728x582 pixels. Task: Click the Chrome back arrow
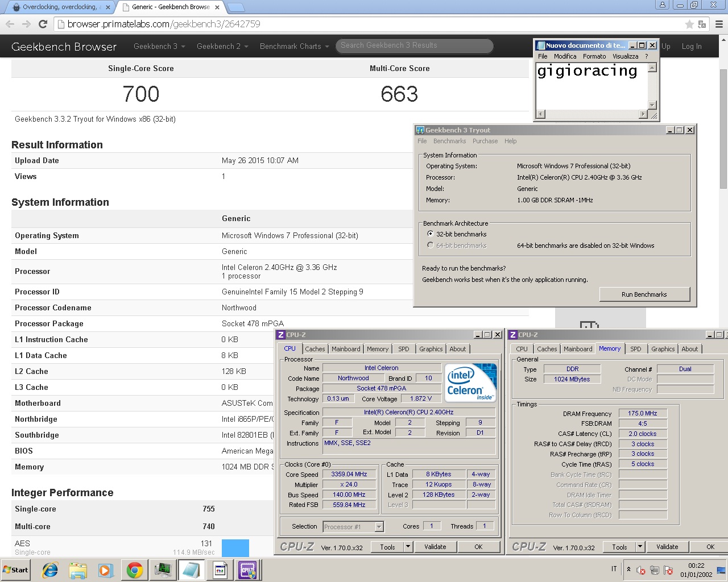point(10,24)
